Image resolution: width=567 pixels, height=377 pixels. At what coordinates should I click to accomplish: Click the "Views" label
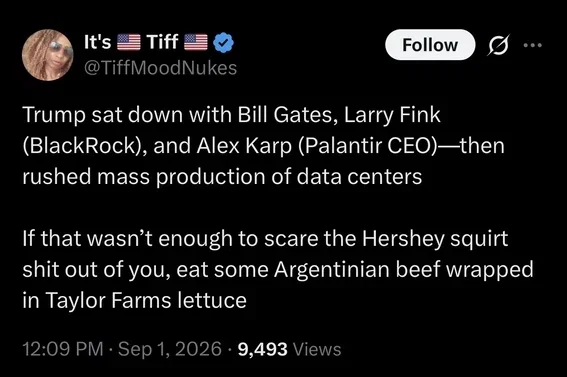[317, 349]
